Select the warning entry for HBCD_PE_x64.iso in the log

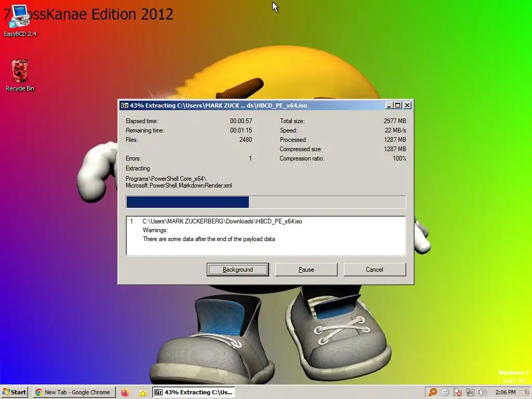(x=222, y=221)
